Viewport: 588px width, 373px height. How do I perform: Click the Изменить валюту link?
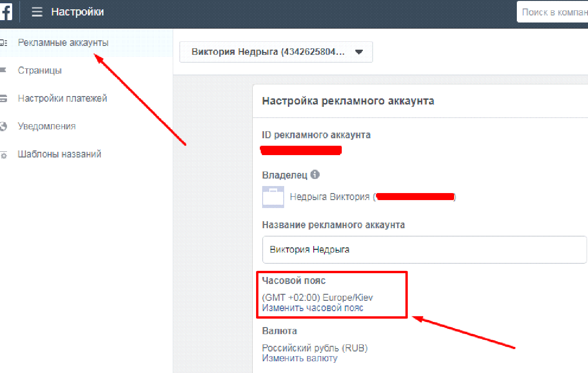299,358
